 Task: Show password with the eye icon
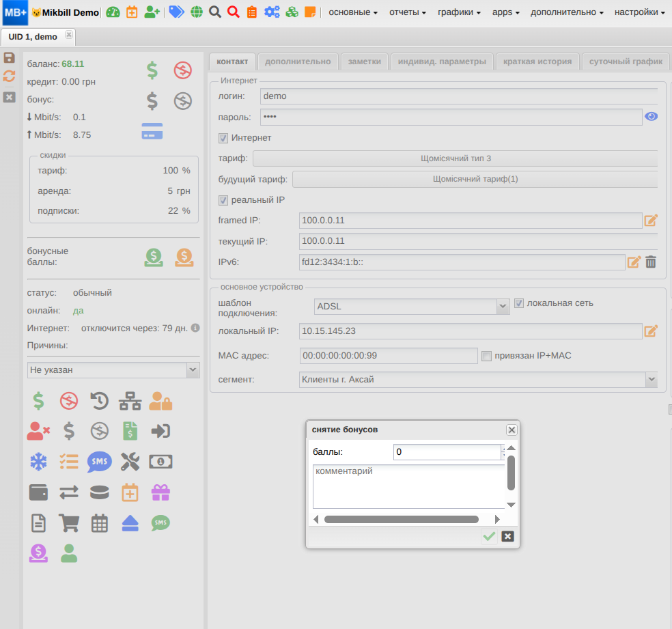(x=651, y=117)
